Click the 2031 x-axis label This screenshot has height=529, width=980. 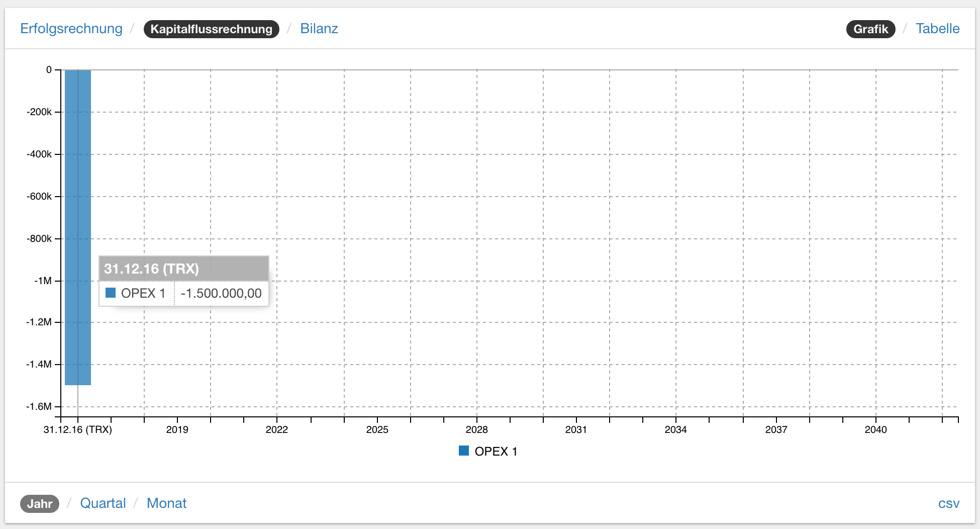point(576,430)
